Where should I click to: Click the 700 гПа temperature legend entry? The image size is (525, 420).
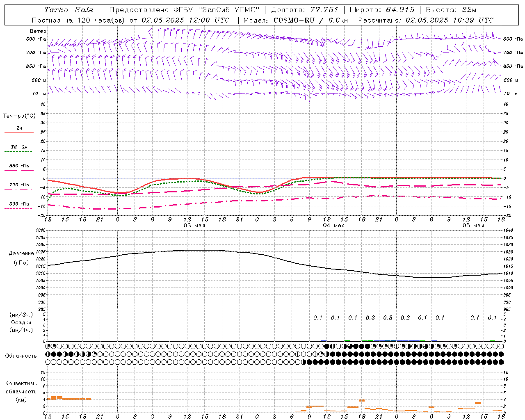19,185
